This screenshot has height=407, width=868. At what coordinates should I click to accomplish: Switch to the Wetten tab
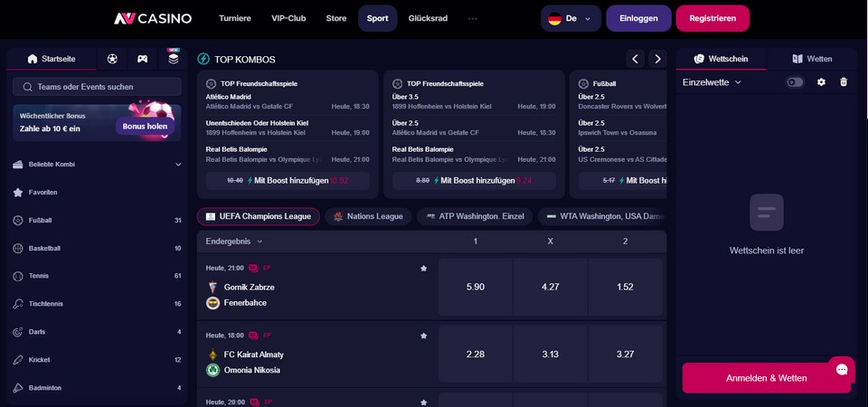(812, 59)
